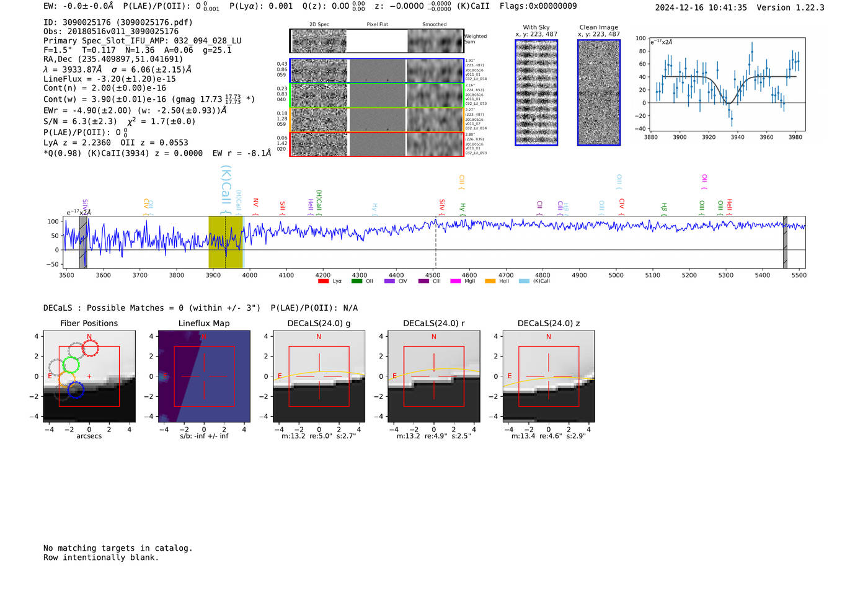Image resolution: width=868 pixels, height=591 pixels.
Task: Click No matching targets in catalog text
Action: pos(118,548)
